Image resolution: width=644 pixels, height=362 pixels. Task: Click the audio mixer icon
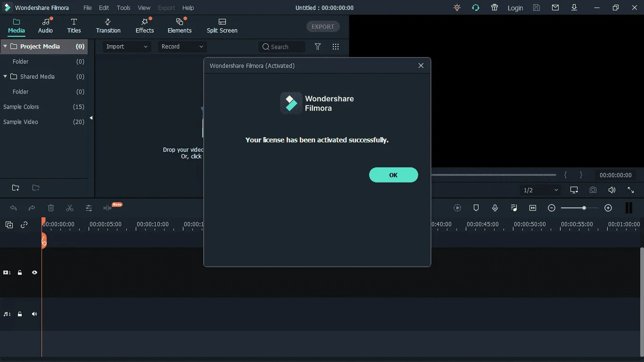pos(514,208)
